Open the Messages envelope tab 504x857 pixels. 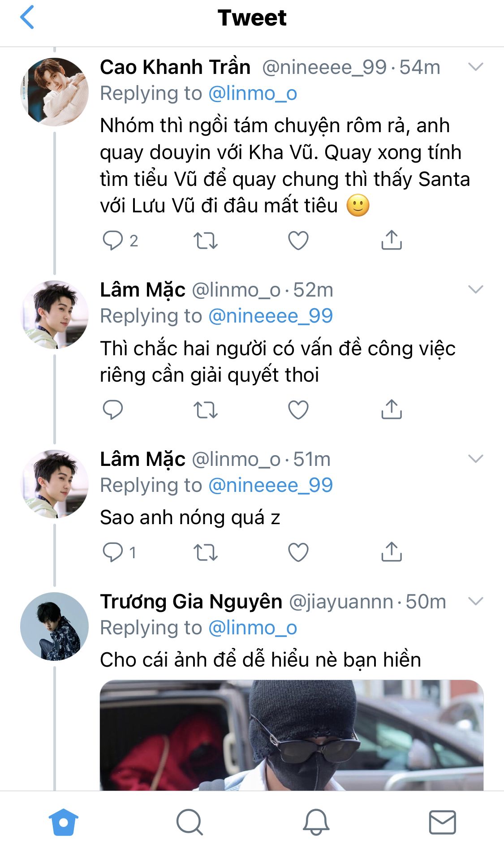pyautogui.click(x=442, y=822)
